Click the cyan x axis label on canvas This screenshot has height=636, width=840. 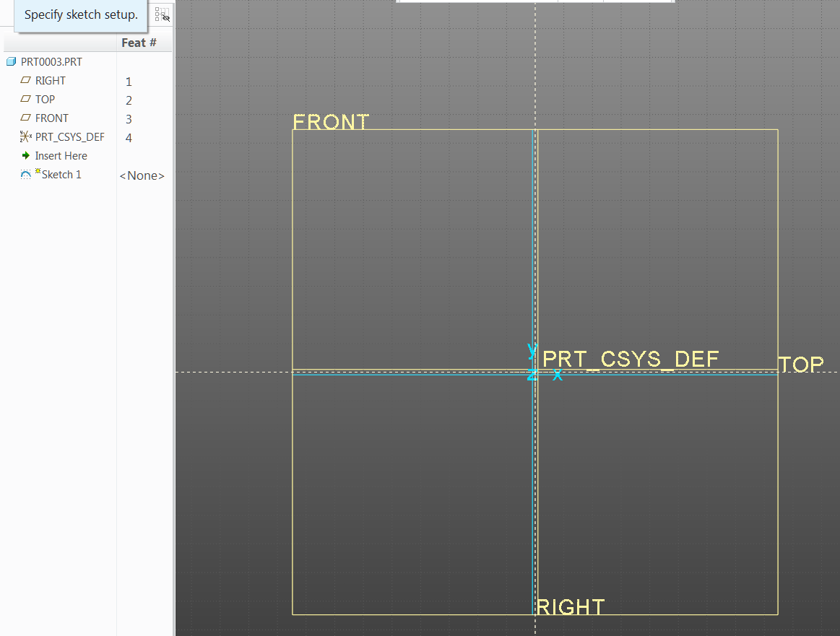(x=558, y=375)
